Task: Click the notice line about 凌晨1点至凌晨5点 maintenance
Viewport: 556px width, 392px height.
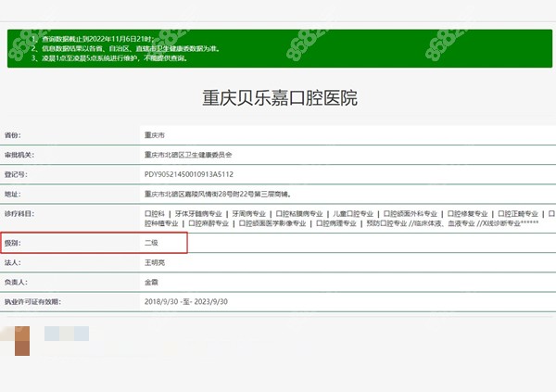Action: (x=109, y=58)
